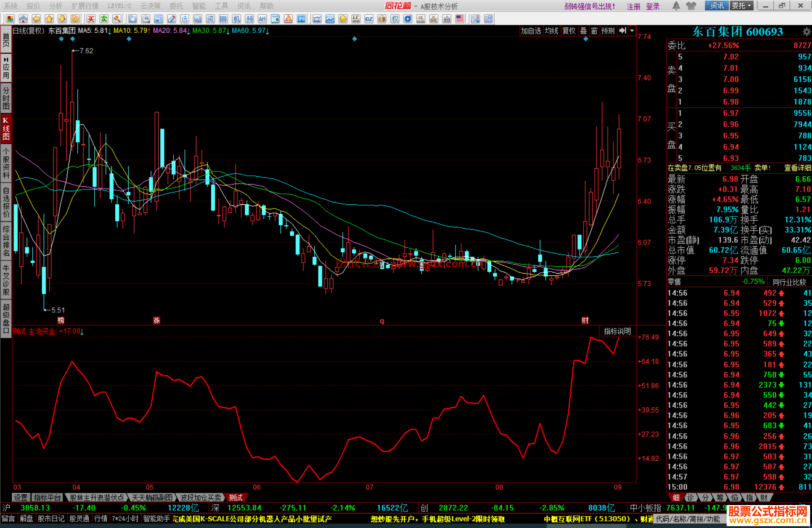
Task: Click the 代码/名称/简拼/功能 search field
Action: pos(688,519)
